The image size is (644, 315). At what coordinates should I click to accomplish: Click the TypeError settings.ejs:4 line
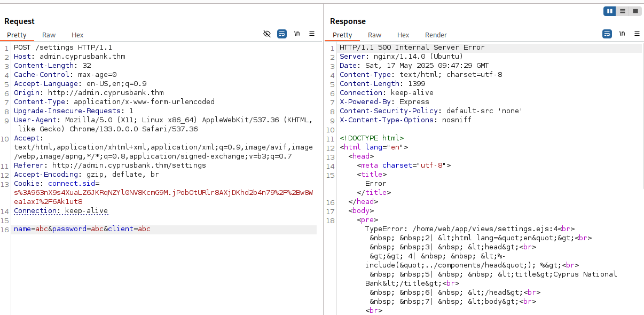tap(470, 229)
